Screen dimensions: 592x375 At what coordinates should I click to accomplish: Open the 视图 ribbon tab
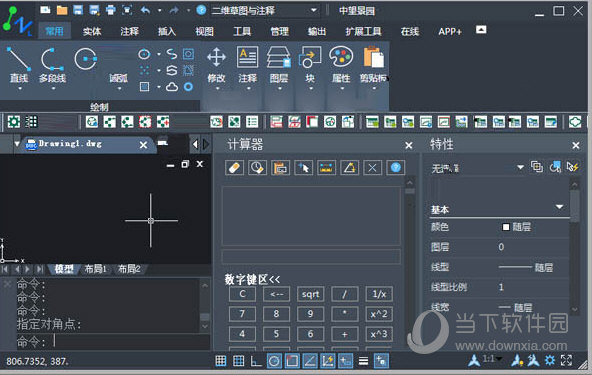[204, 31]
